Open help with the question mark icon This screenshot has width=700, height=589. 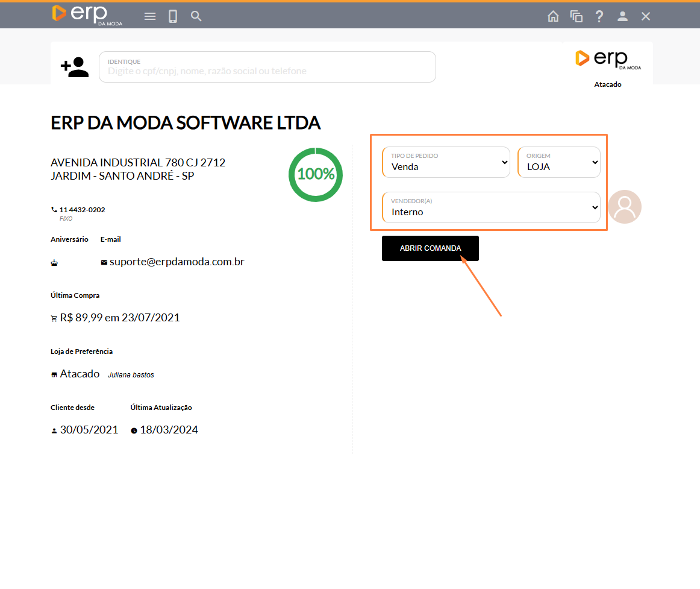pos(599,16)
